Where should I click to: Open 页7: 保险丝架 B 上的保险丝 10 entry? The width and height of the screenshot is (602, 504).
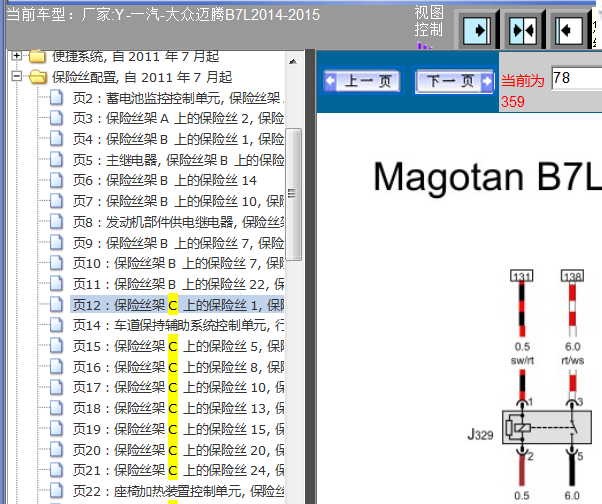pos(179,201)
